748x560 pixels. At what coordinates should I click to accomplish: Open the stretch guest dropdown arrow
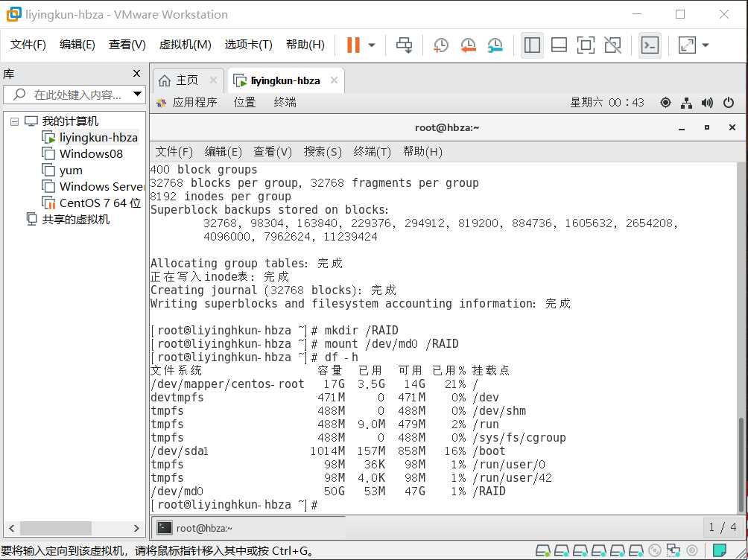705,45
